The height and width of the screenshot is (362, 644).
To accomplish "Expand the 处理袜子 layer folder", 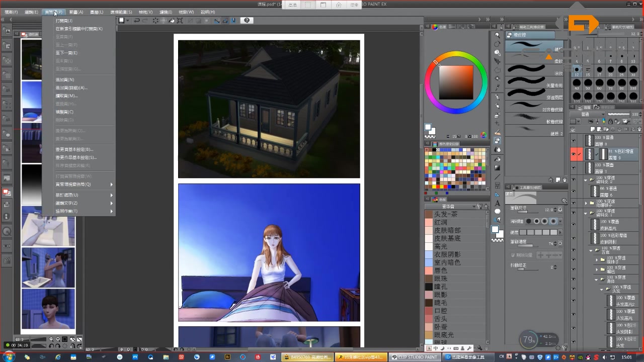I will (586, 203).
